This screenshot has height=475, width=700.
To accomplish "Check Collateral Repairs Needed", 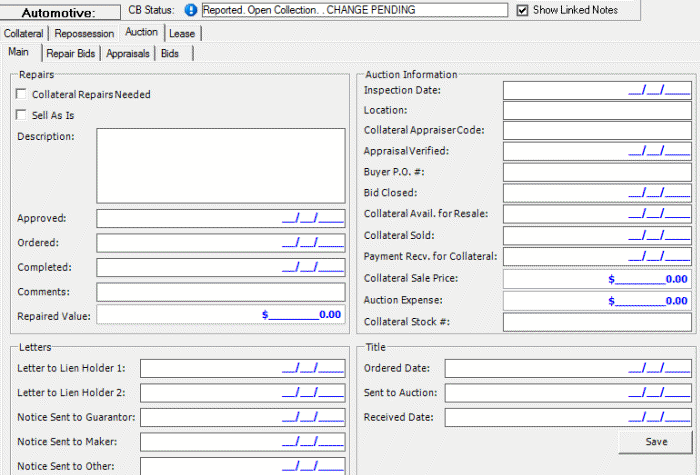I will click(21, 94).
